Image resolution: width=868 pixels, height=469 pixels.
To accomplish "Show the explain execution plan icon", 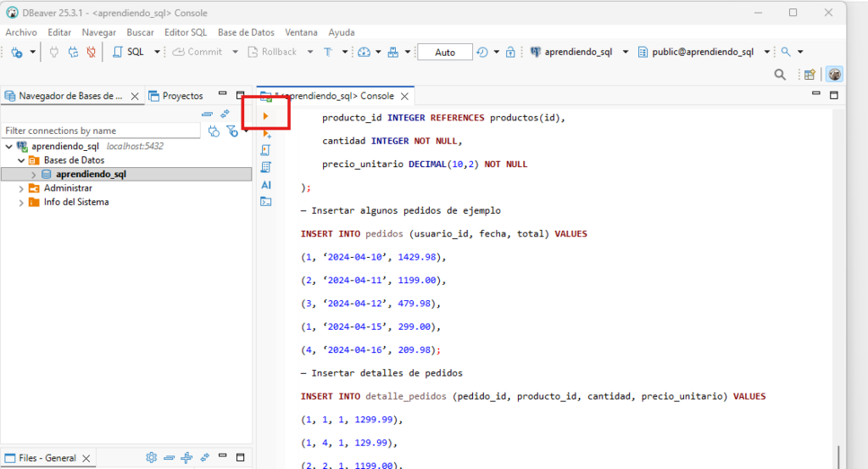I will [266, 167].
